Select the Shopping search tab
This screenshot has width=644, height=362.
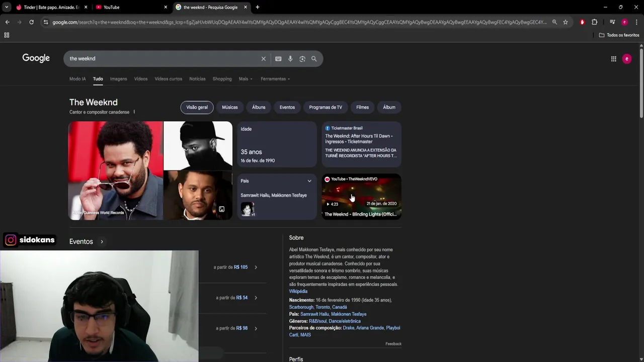tap(222, 79)
